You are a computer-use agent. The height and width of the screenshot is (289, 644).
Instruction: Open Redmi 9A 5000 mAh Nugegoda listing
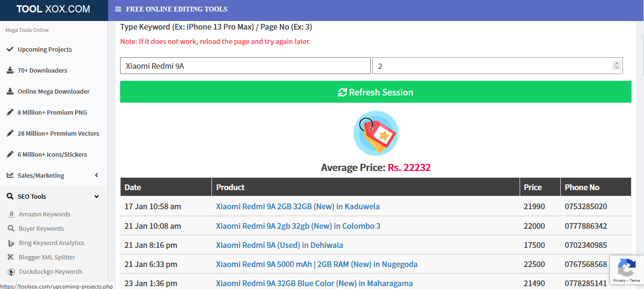click(317, 264)
